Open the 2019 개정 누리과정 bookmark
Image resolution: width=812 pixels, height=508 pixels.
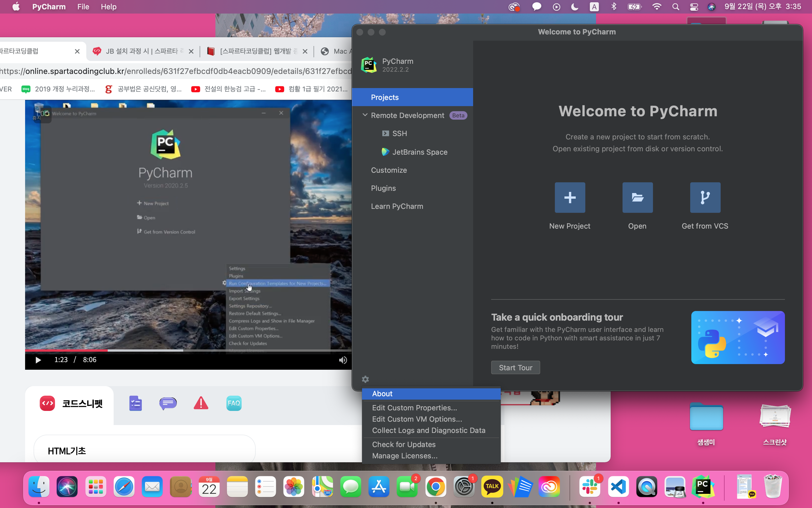pyautogui.click(x=58, y=89)
